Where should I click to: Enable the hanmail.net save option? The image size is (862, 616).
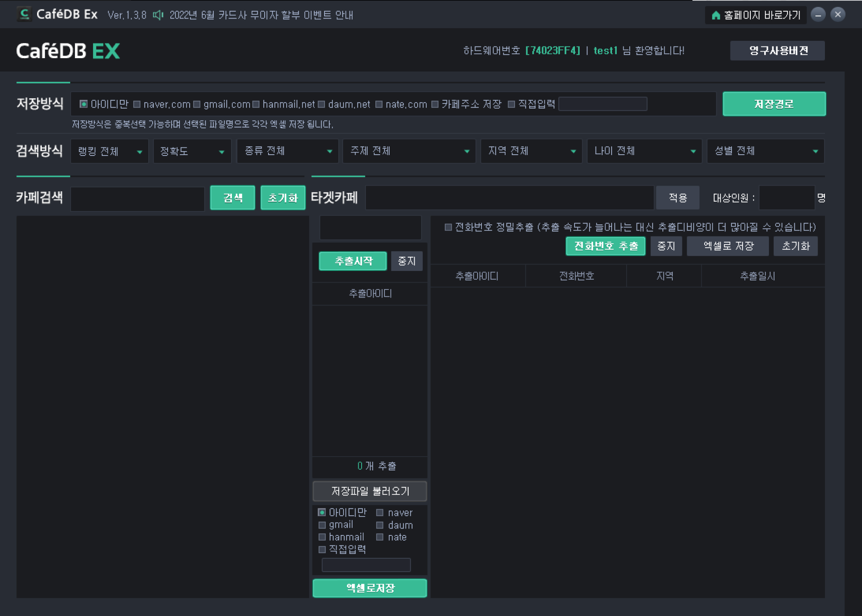point(256,104)
